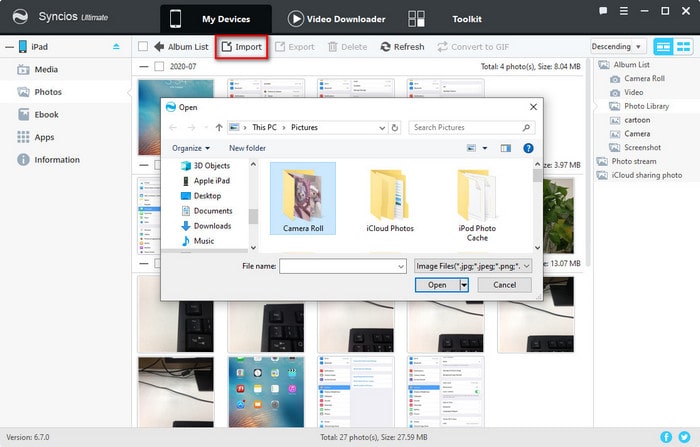Open the Facebook link icon
The width and height of the screenshot is (700, 447).
[666, 437]
